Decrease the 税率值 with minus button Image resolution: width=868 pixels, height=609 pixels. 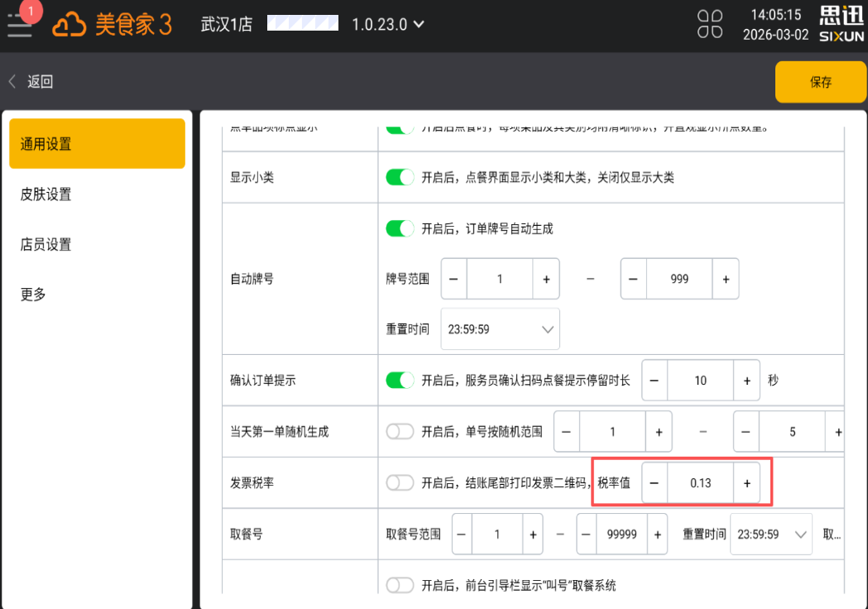(x=655, y=483)
